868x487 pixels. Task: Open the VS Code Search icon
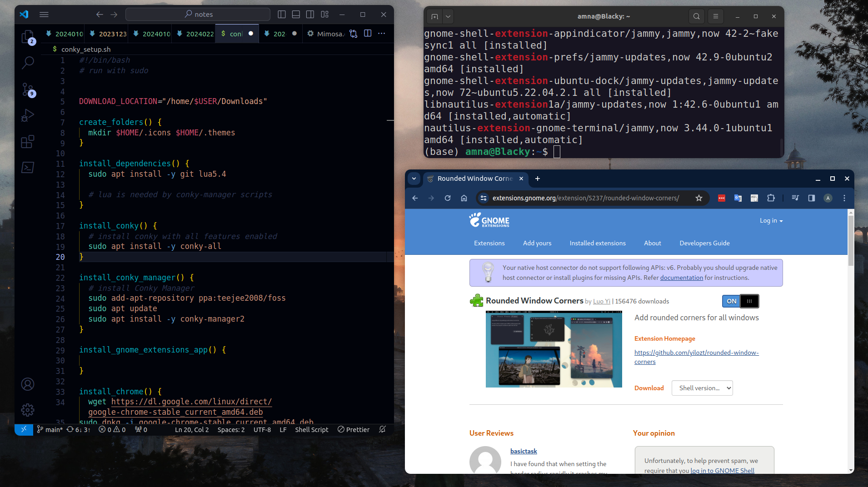tap(28, 63)
